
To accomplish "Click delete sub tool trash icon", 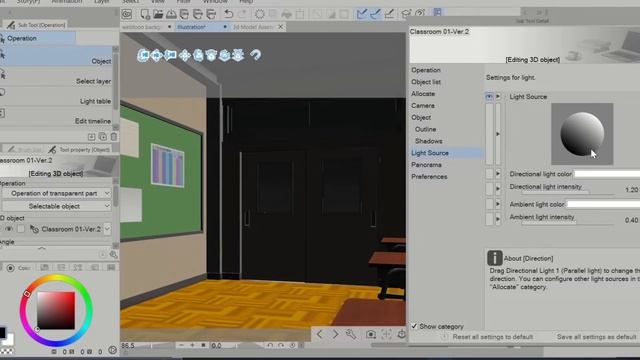I will [114, 137].
